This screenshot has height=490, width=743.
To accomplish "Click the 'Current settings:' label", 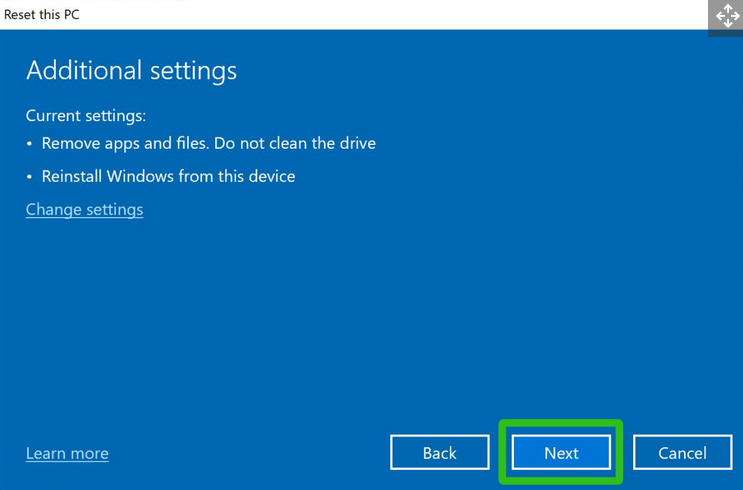I will tap(86, 116).
